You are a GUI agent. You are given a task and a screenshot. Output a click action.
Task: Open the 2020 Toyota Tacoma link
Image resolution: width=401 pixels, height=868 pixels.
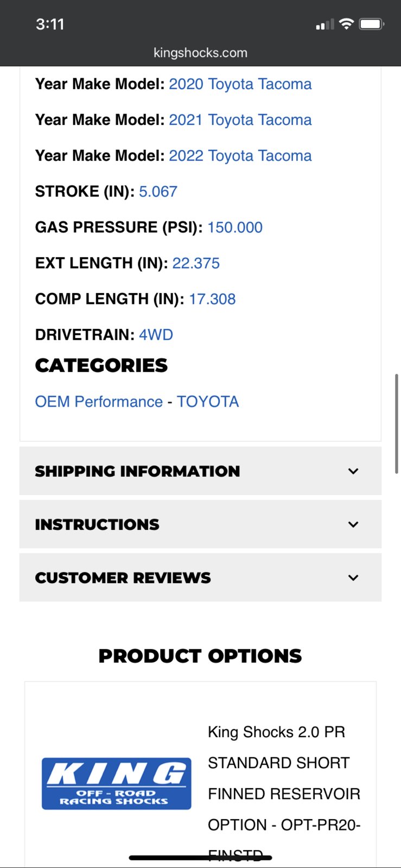pos(240,84)
